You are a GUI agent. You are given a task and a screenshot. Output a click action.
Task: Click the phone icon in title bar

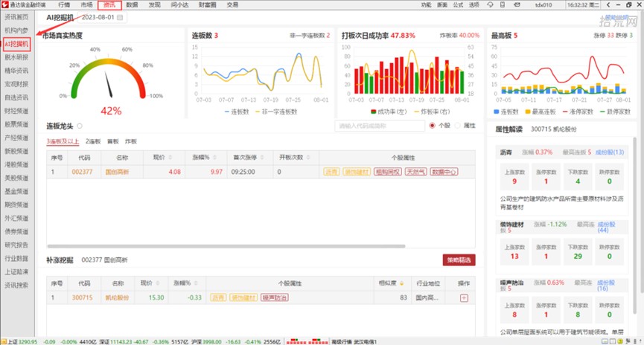[x=503, y=5]
